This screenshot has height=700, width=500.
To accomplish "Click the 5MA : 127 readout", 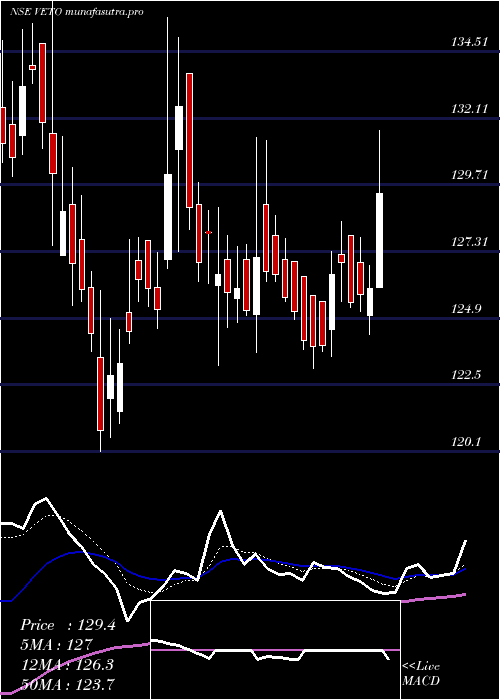I will click(56, 645).
